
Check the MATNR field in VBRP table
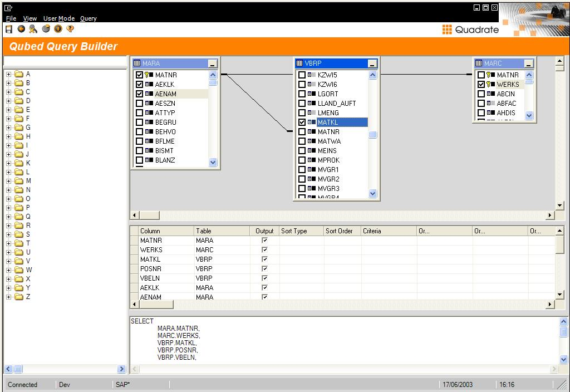302,132
